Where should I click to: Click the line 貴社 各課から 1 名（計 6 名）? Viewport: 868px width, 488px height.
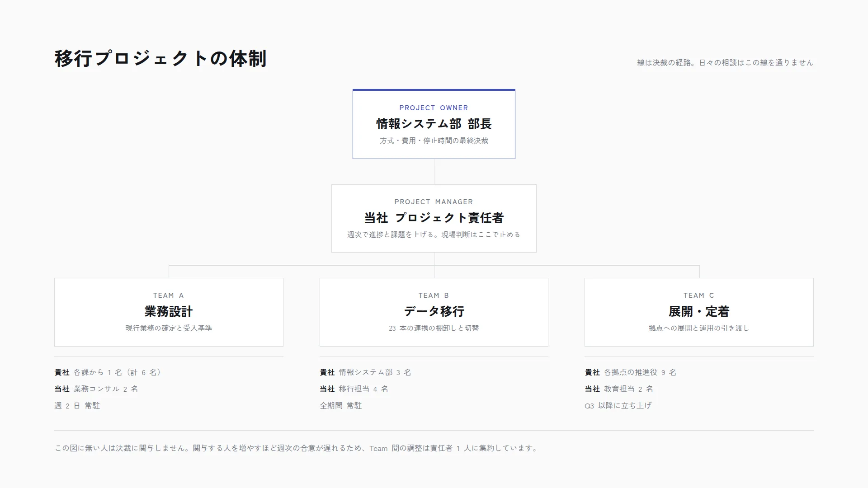(x=109, y=372)
